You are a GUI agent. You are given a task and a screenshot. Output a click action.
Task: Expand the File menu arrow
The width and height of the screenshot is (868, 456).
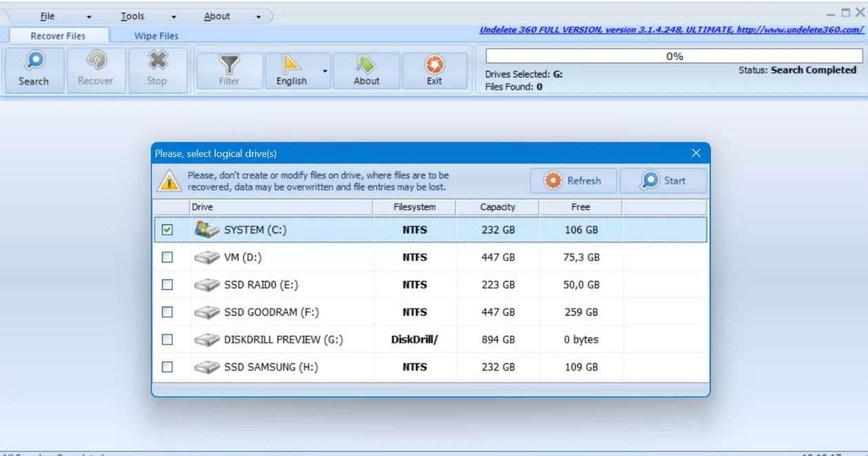89,17
